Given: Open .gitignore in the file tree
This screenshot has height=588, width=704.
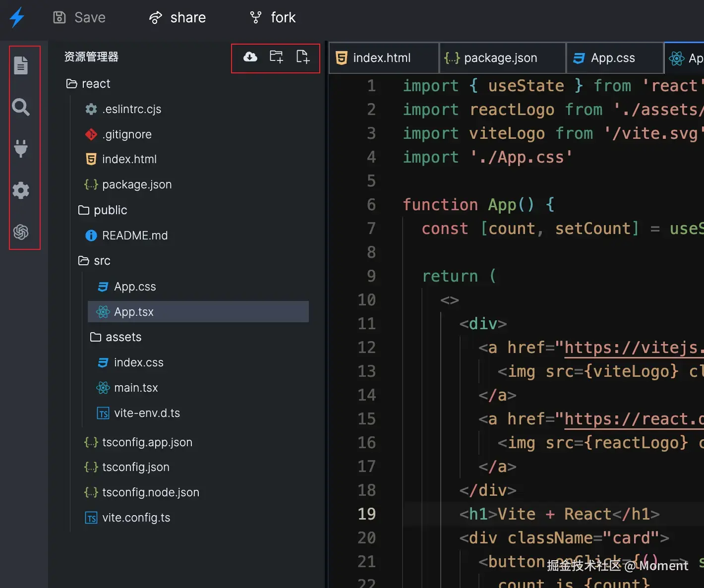Looking at the screenshot, I should click(118, 134).
